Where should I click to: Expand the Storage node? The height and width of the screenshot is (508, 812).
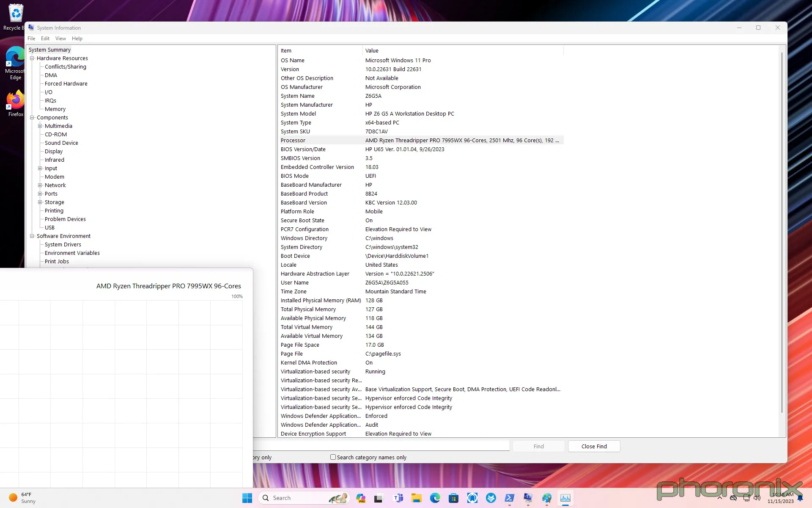pos(40,202)
